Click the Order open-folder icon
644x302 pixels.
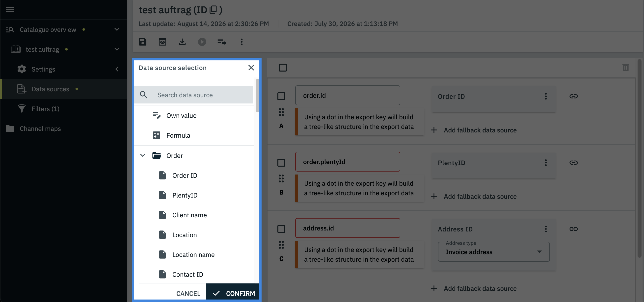(157, 156)
